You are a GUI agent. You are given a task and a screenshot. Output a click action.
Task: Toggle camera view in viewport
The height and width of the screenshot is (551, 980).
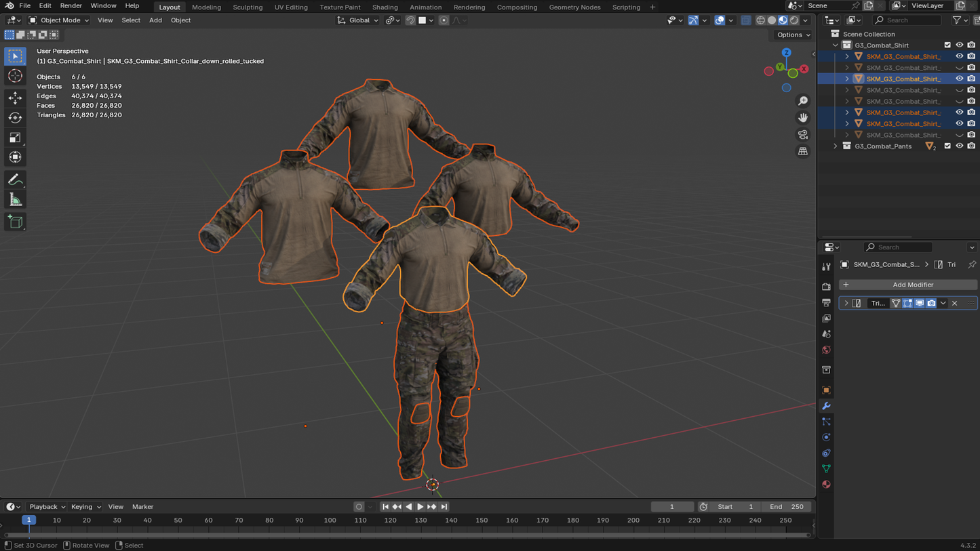pos(803,134)
